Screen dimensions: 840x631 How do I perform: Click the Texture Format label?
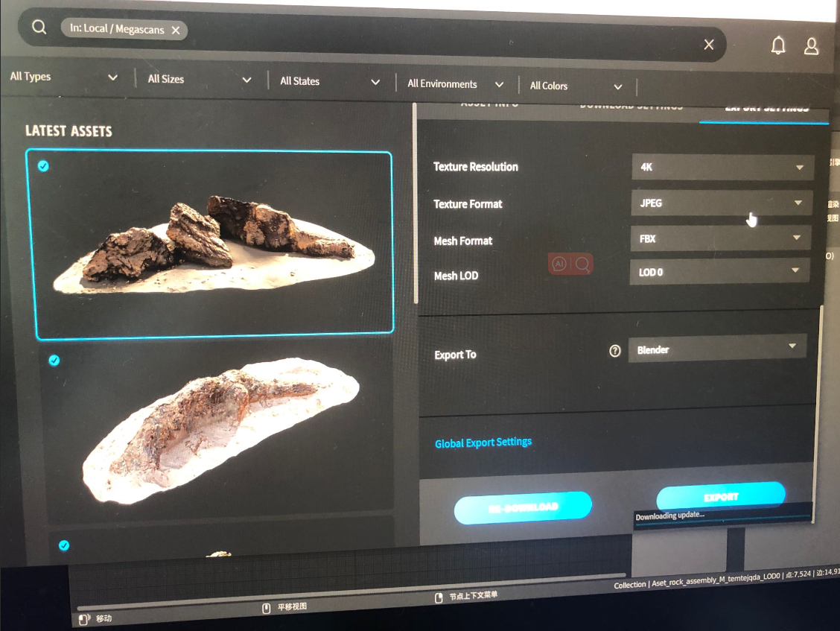coord(468,203)
